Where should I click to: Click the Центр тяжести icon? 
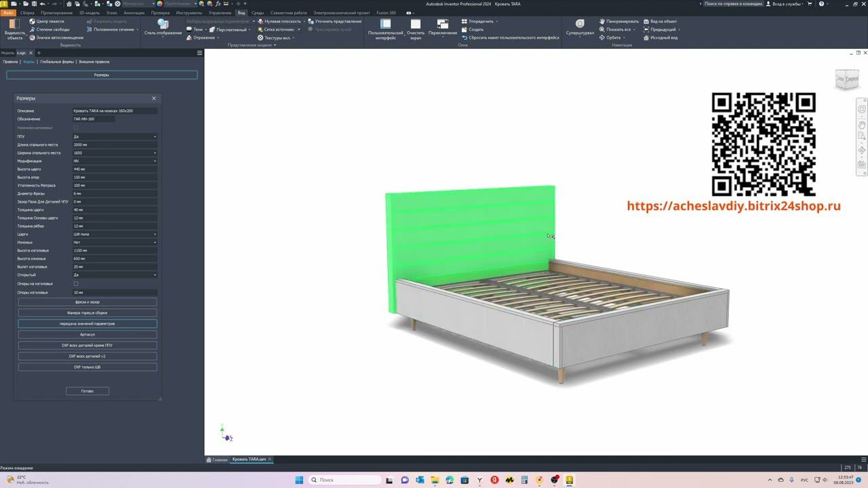[x=32, y=21]
